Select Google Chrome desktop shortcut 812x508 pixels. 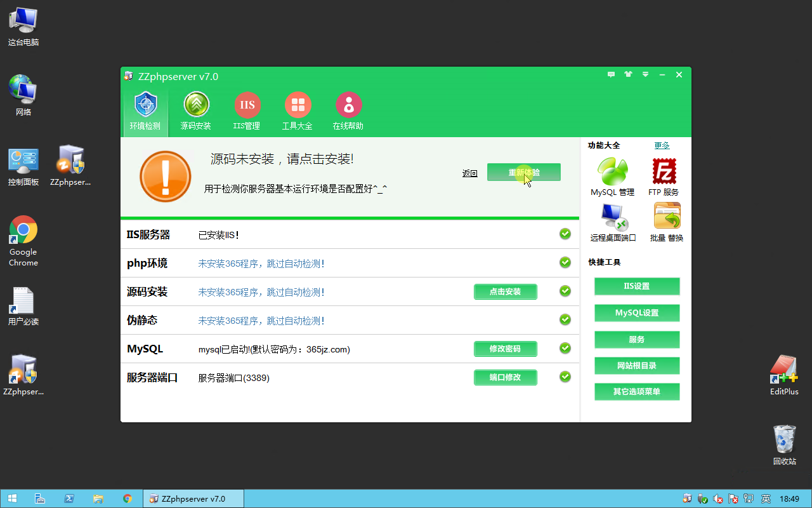pos(23,241)
